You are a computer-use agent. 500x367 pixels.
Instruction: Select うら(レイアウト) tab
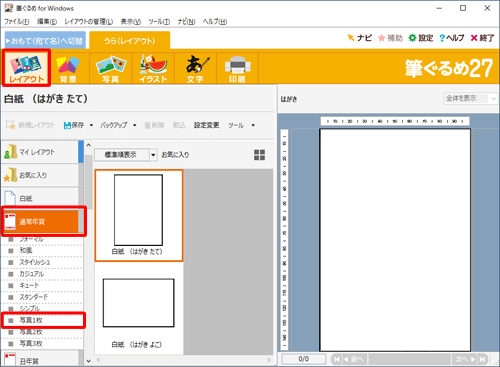(x=130, y=41)
